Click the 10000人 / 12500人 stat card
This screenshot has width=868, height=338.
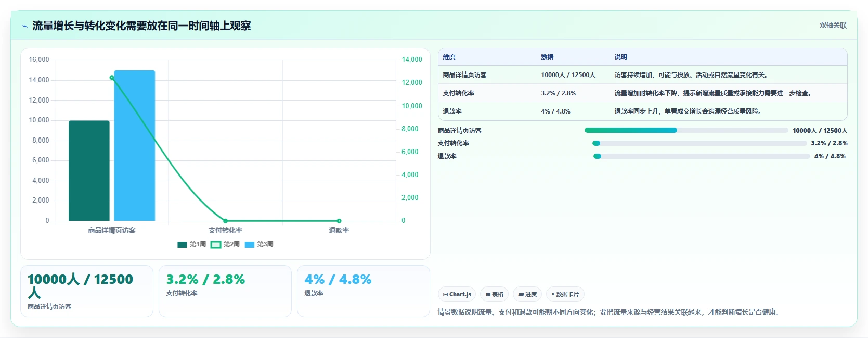point(87,291)
